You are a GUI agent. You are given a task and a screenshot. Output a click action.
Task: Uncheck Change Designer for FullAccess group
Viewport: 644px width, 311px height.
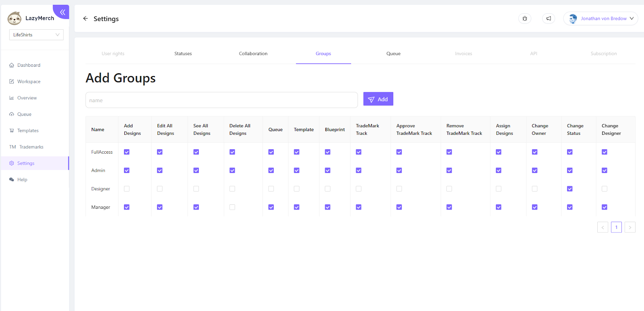point(605,152)
